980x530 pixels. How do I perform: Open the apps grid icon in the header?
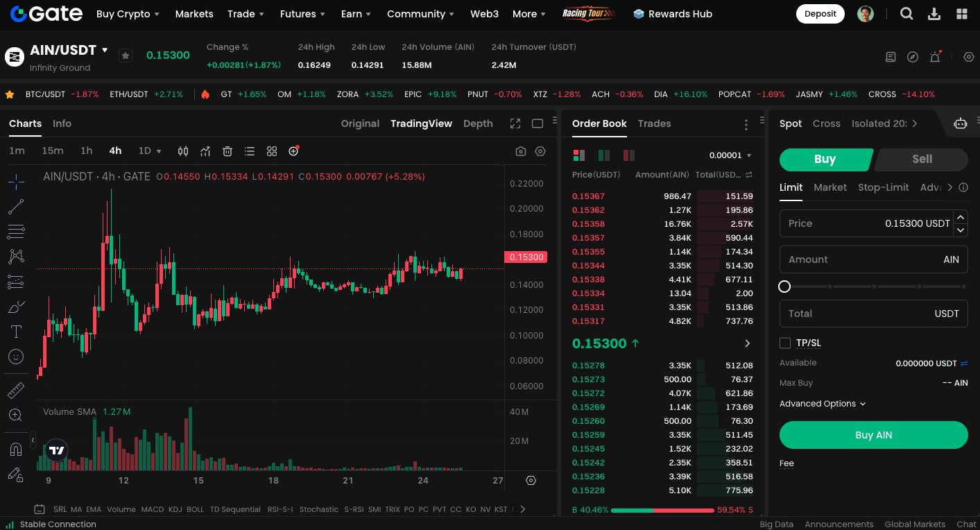coord(962,14)
